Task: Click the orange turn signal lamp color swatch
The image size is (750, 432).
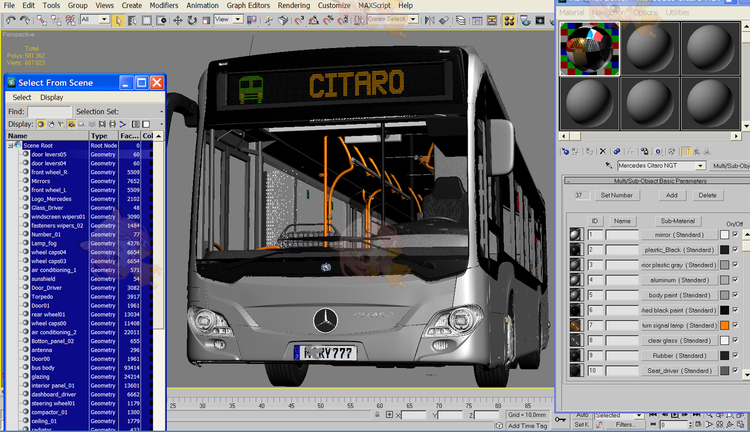Action: pos(725,325)
